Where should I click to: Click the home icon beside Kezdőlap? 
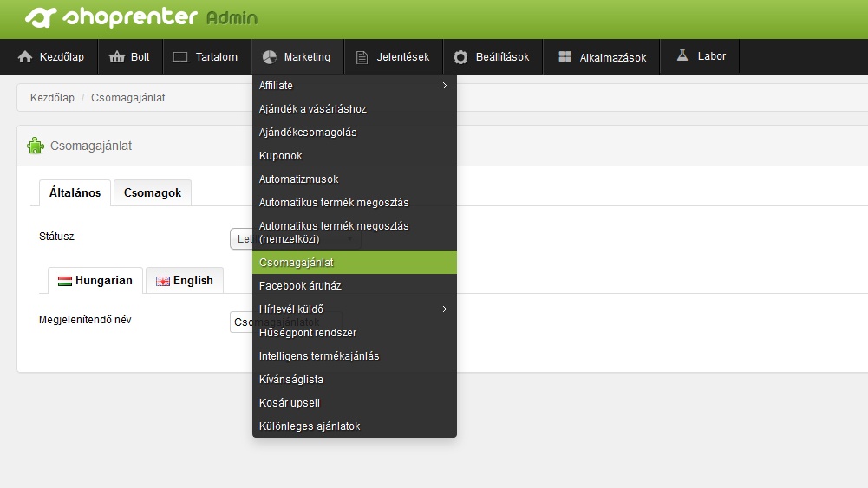coord(25,56)
